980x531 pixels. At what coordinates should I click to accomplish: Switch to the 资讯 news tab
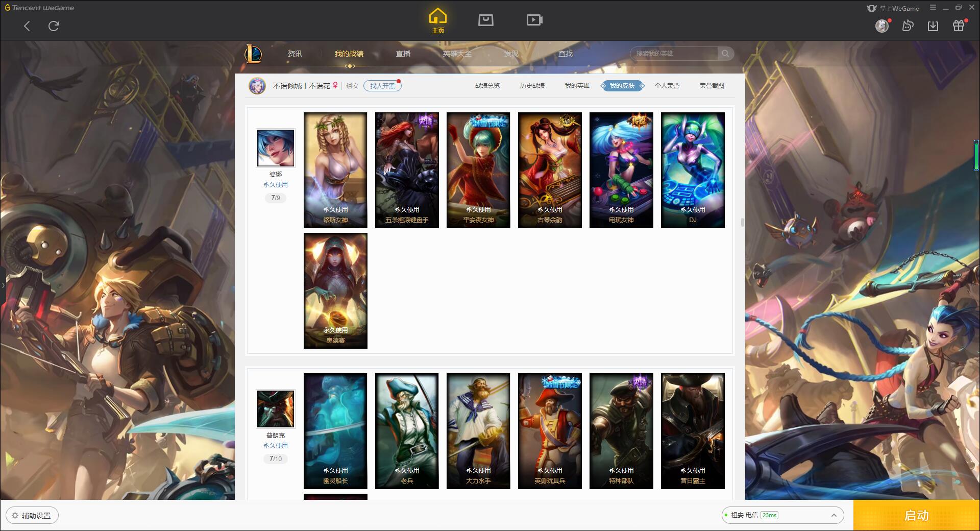pos(295,54)
